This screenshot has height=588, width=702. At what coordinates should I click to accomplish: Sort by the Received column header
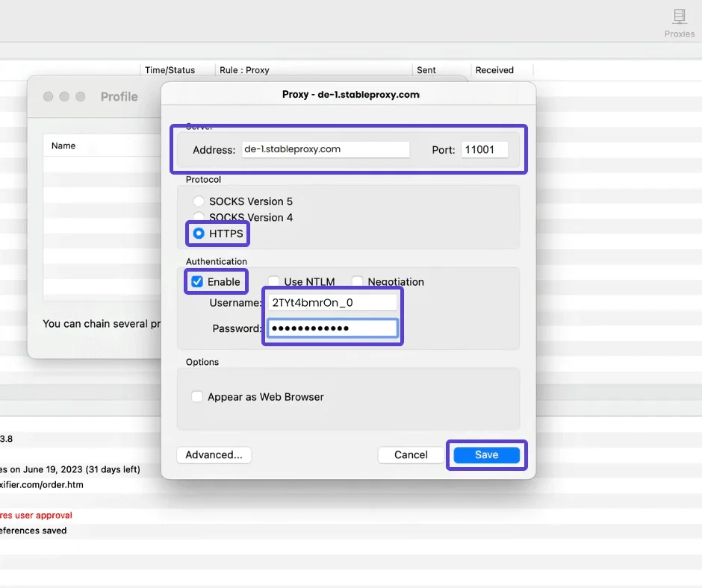[494, 70]
